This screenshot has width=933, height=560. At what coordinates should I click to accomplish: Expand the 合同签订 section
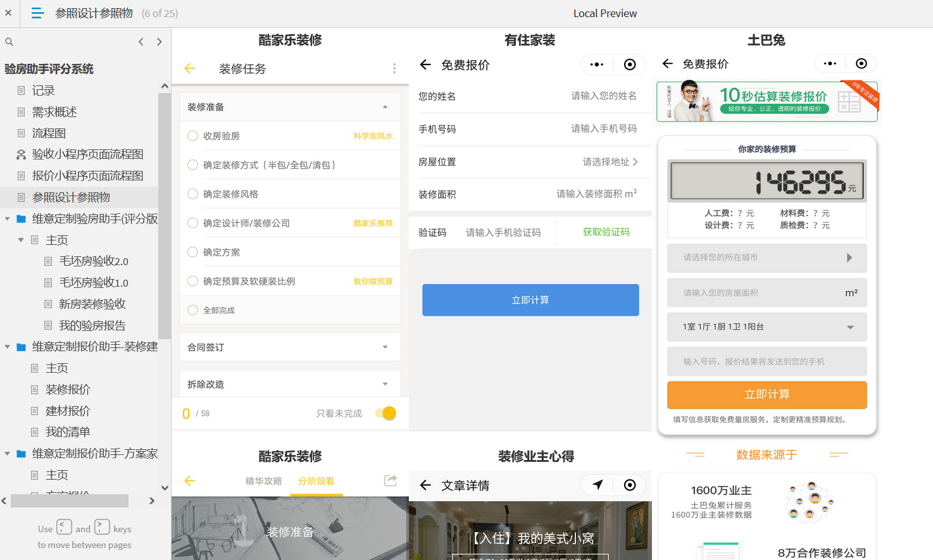290,347
